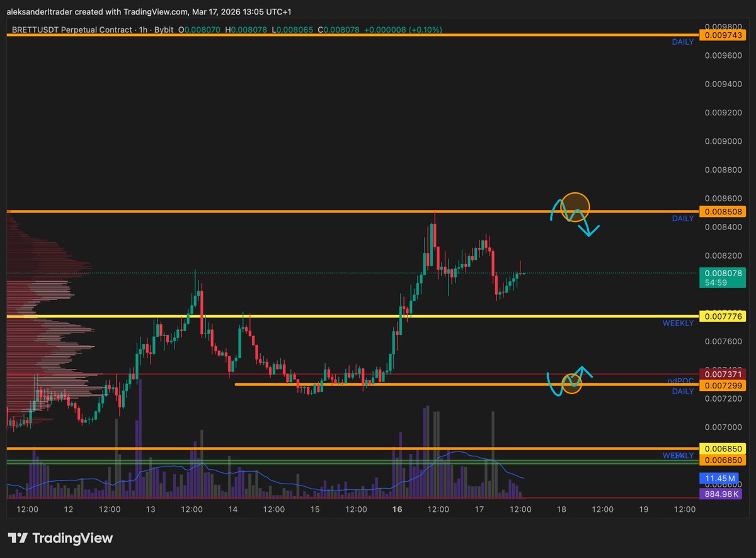The image size is (756, 558).
Task: Click the orange 0.009743 price label
Action: 722,35
